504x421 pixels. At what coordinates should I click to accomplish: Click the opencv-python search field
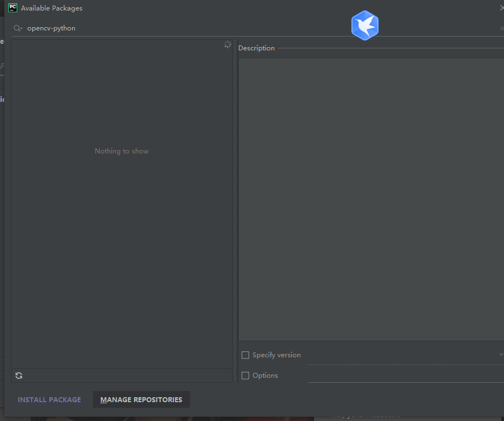257,28
